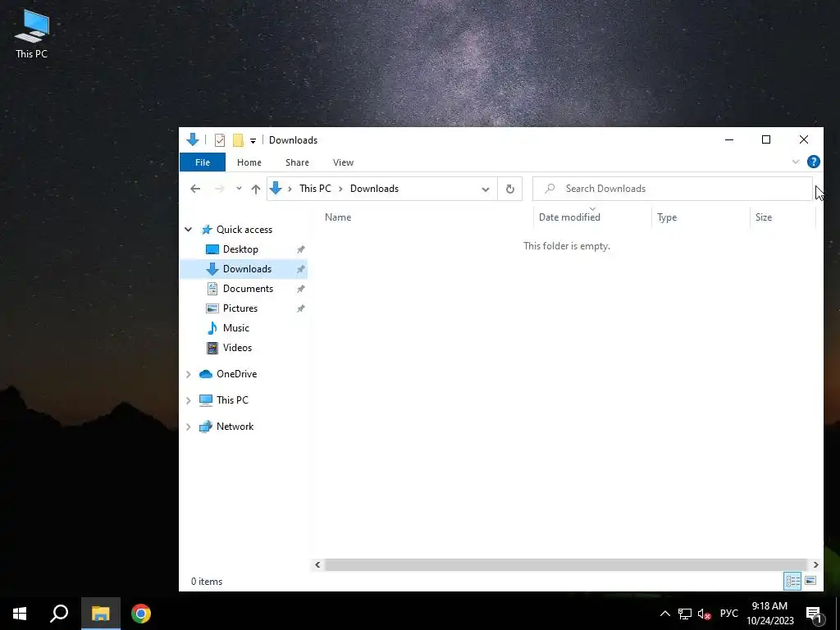Select Quick access in the navigation pane
The image size is (840, 630).
[244, 230]
